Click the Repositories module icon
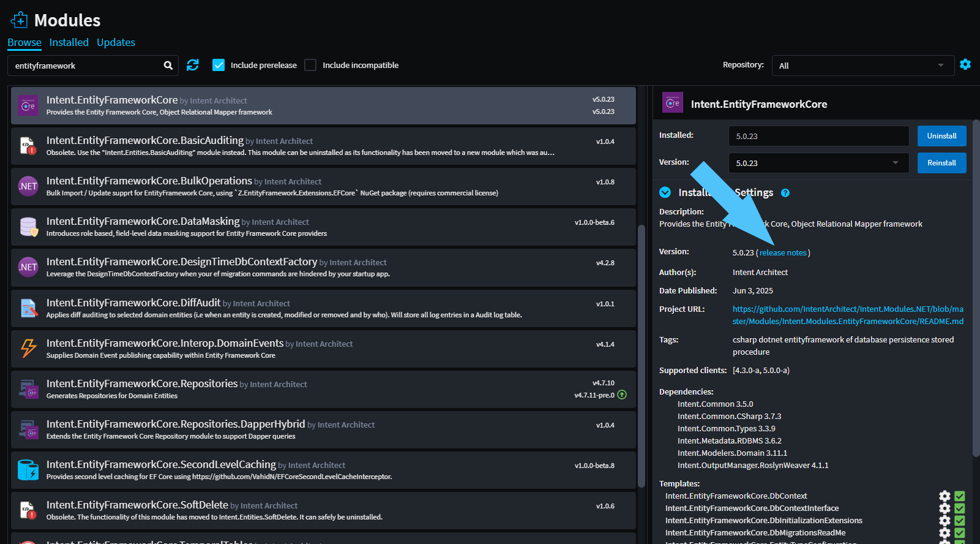Screen dimensions: 980x544 click(28, 389)
